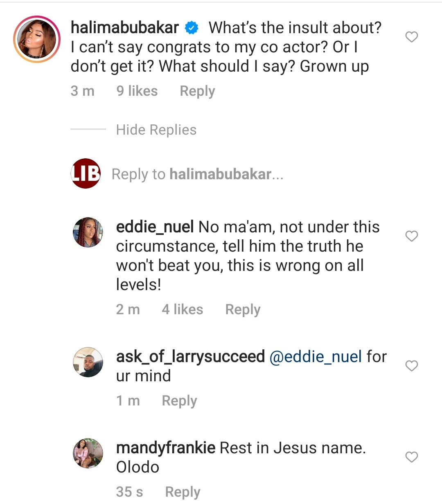Screen dimensions: 442x504
Task: Open mandyfrankie's profile picture
Action: (x=88, y=453)
